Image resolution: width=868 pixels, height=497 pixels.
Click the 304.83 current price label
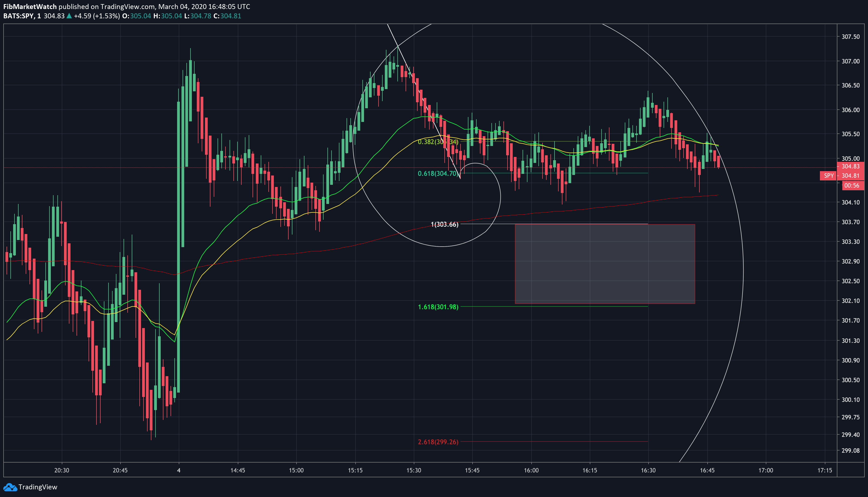pos(850,166)
